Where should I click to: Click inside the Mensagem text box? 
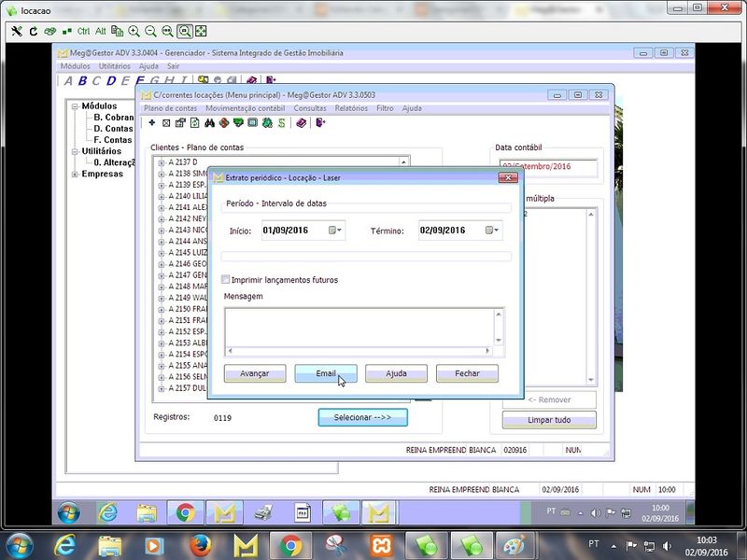tap(359, 327)
